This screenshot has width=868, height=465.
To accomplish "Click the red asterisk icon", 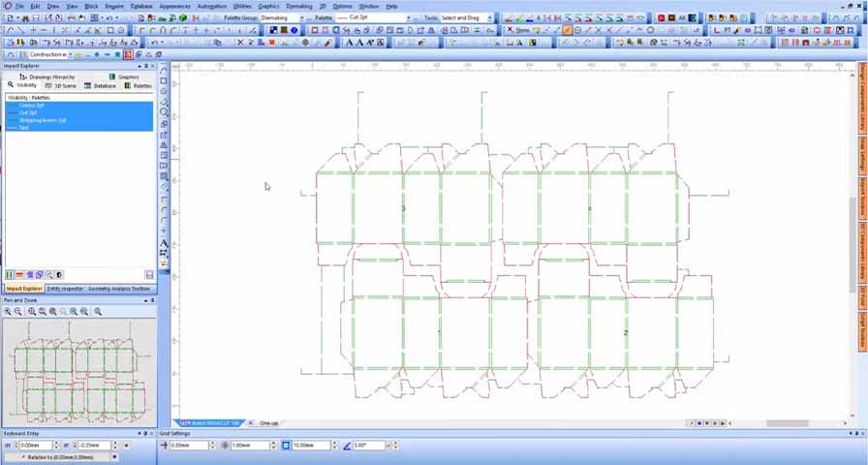I will tap(272, 42).
